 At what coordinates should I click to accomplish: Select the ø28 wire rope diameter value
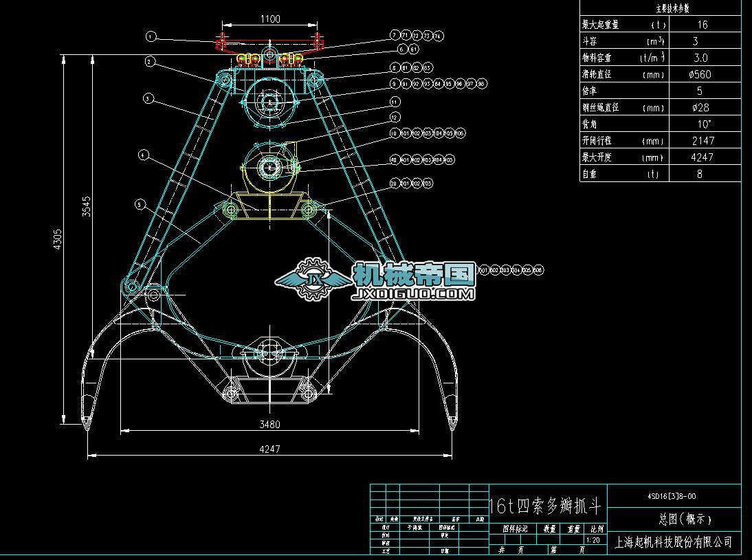pos(702,107)
